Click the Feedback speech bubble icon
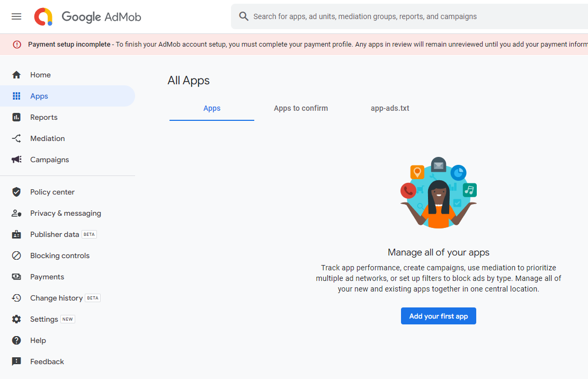The height and width of the screenshot is (379, 588). 16,362
